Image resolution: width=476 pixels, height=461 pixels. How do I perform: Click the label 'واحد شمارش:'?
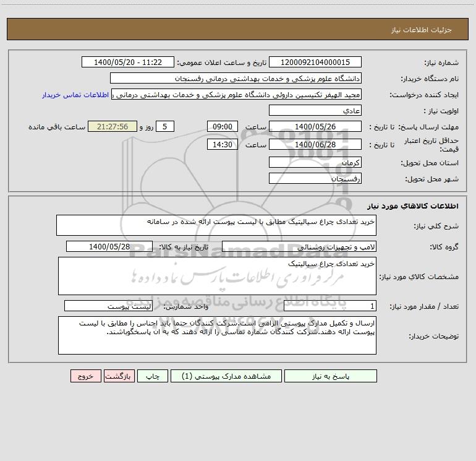[186, 306]
